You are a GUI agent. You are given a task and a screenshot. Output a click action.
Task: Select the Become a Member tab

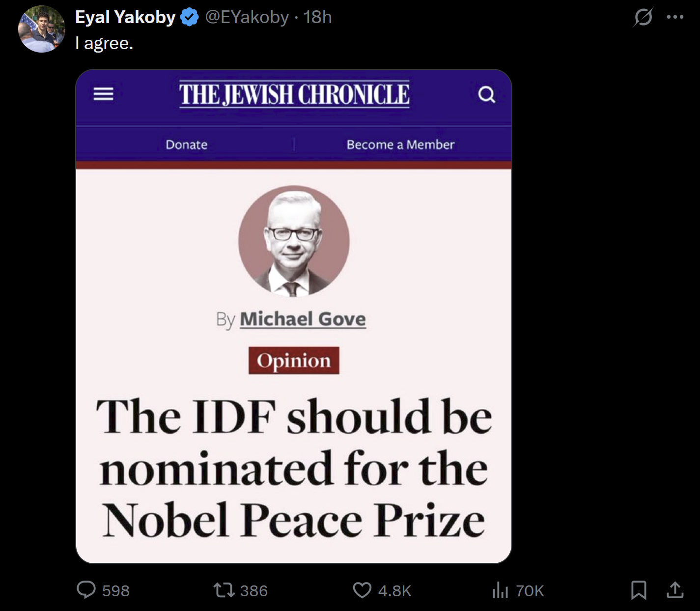pyautogui.click(x=400, y=145)
